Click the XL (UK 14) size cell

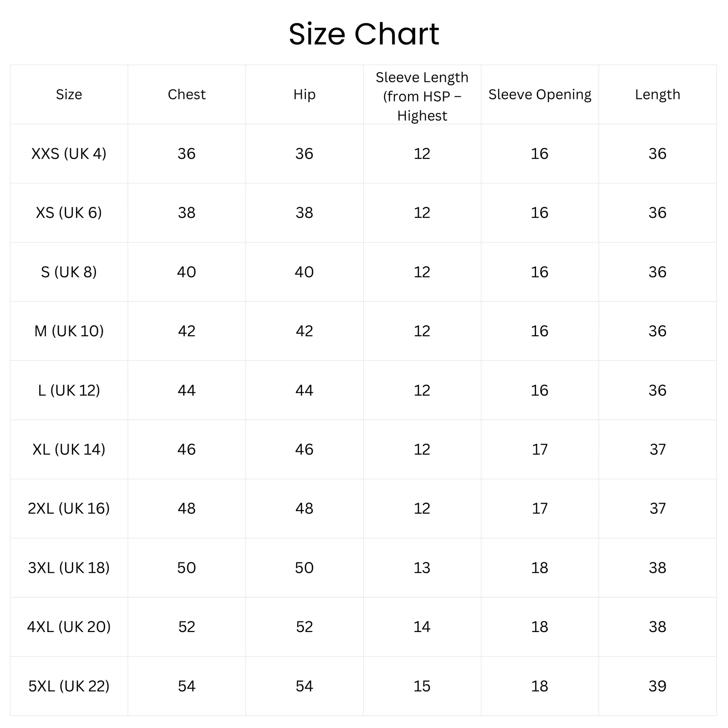[69, 450]
